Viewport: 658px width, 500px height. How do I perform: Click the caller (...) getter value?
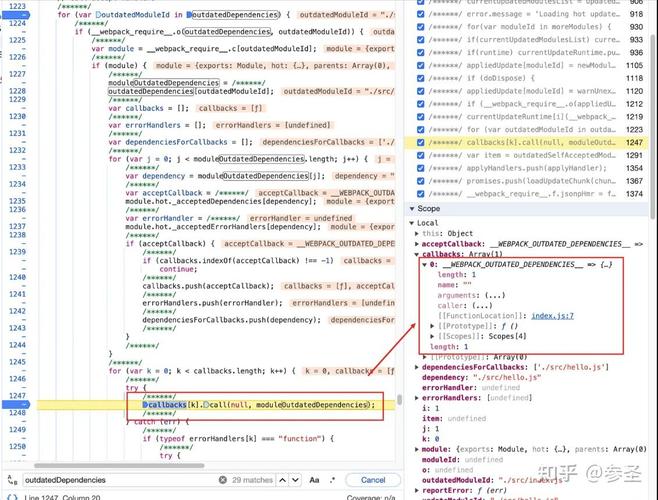click(482, 305)
